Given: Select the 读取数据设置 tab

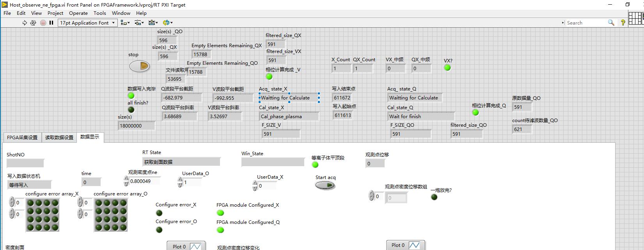Looking at the screenshot, I should (59, 137).
